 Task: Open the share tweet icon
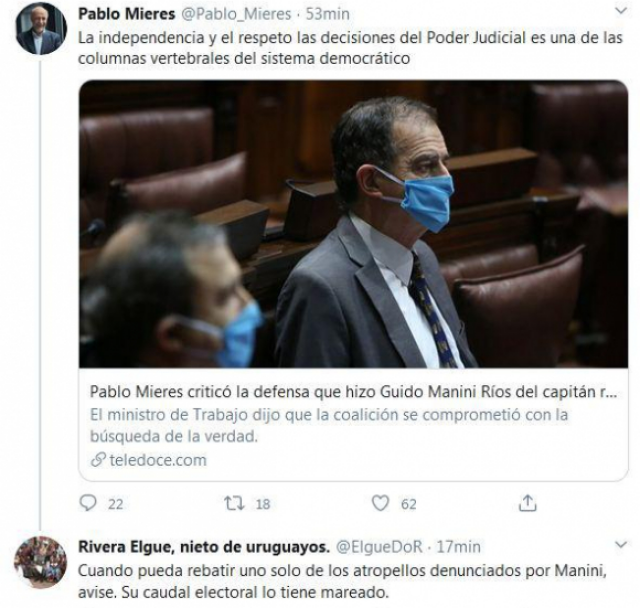click(527, 503)
